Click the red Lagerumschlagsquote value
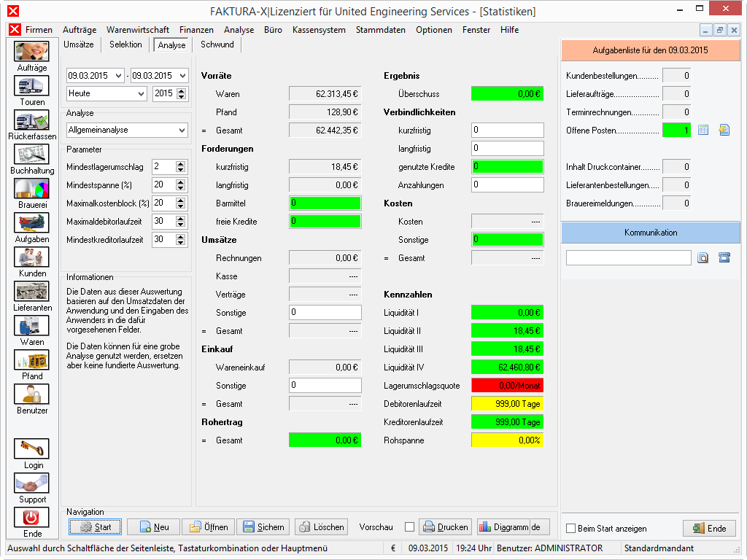This screenshot has width=747, height=560. (508, 385)
